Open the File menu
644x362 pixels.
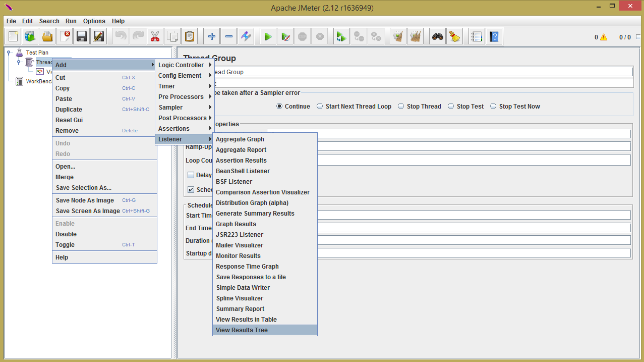coord(11,21)
